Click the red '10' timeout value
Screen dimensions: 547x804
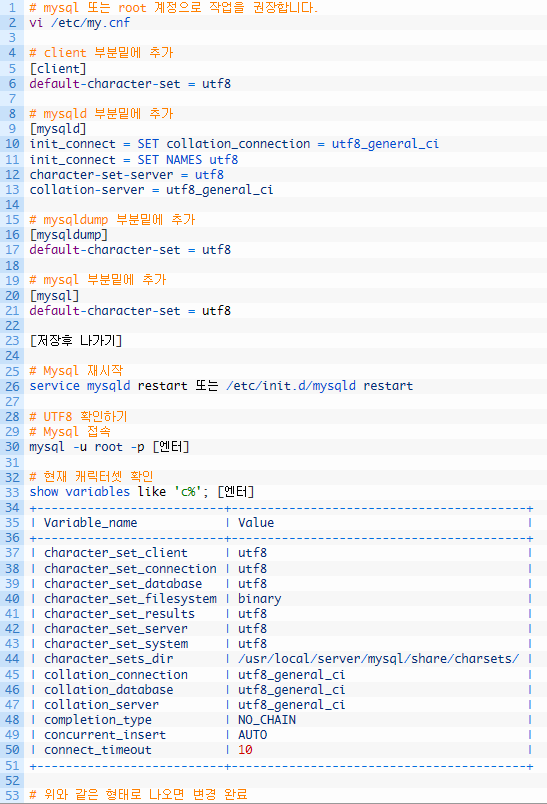[245, 750]
